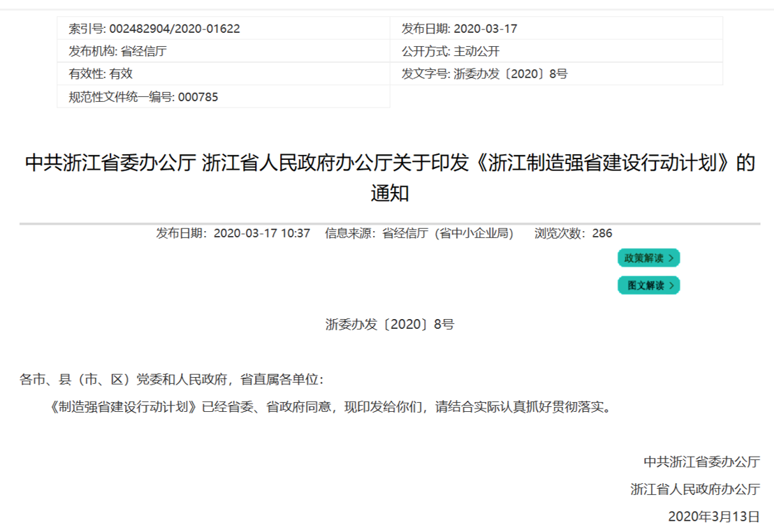Select the 发布机构: 省经信厅 cell

(224, 51)
